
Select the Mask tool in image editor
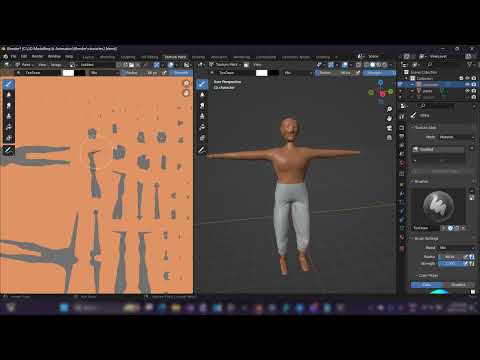[x=9, y=138]
